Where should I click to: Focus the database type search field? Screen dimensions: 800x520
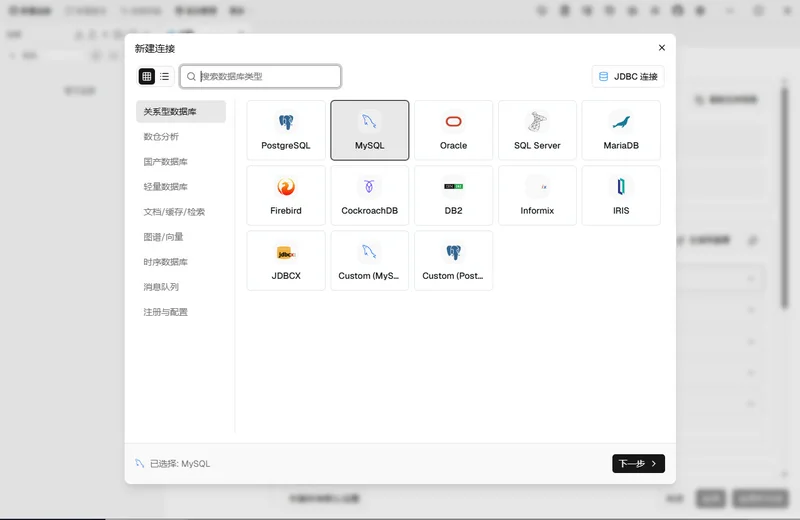tap(260, 77)
